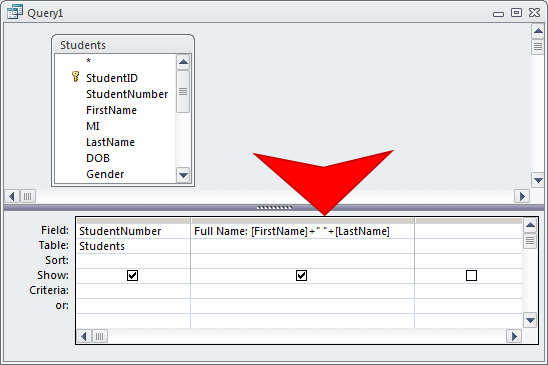Click the empty third column Field cell
The image size is (548, 365).
click(x=468, y=231)
